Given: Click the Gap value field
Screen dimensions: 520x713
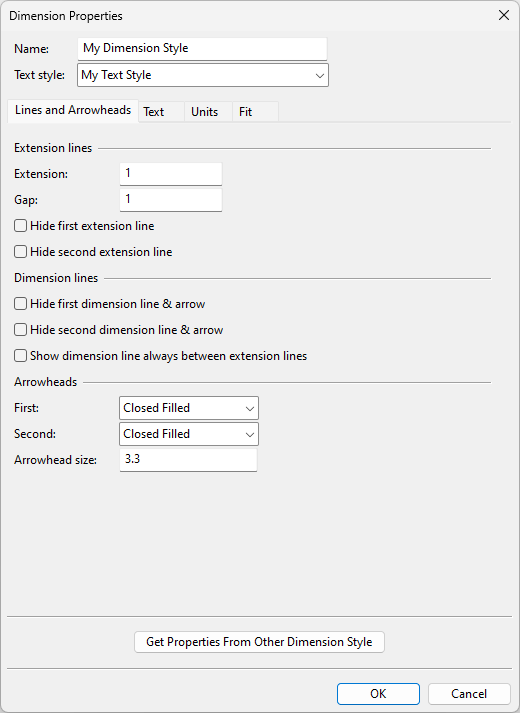Looking at the screenshot, I should 171,200.
